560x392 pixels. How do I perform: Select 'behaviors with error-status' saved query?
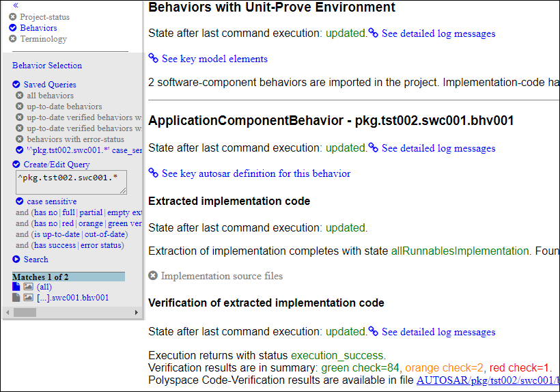pyautogui.click(x=75, y=139)
